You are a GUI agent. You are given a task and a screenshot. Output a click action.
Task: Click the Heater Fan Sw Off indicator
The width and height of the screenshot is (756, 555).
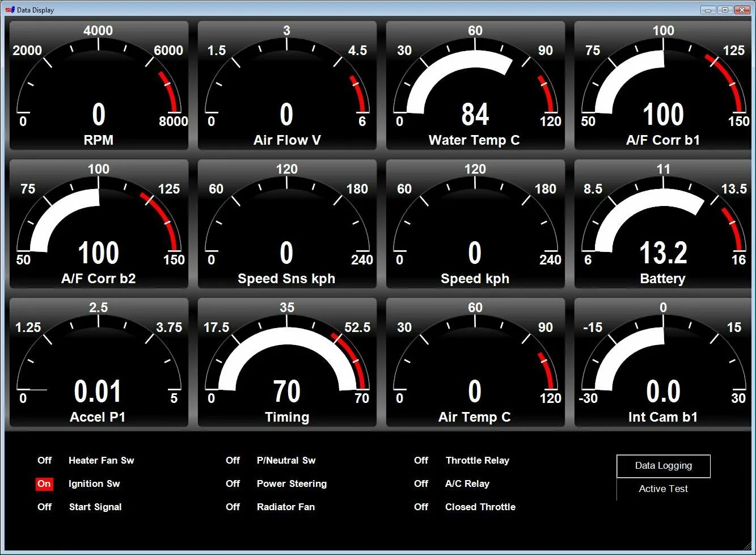(x=44, y=460)
